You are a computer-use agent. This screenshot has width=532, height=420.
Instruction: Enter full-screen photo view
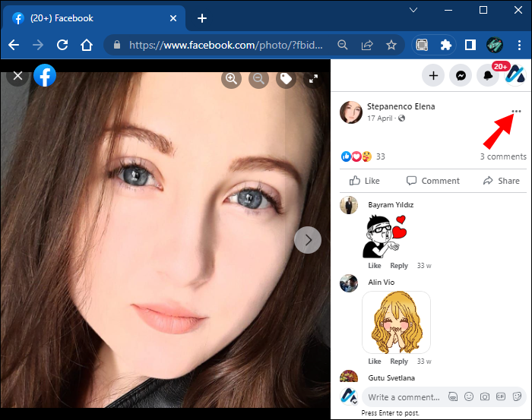click(312, 78)
